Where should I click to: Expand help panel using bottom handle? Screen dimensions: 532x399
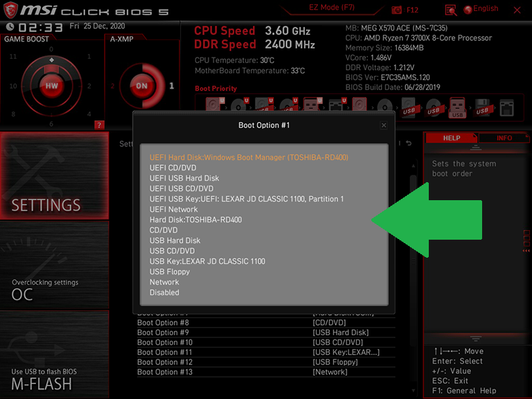click(475, 339)
